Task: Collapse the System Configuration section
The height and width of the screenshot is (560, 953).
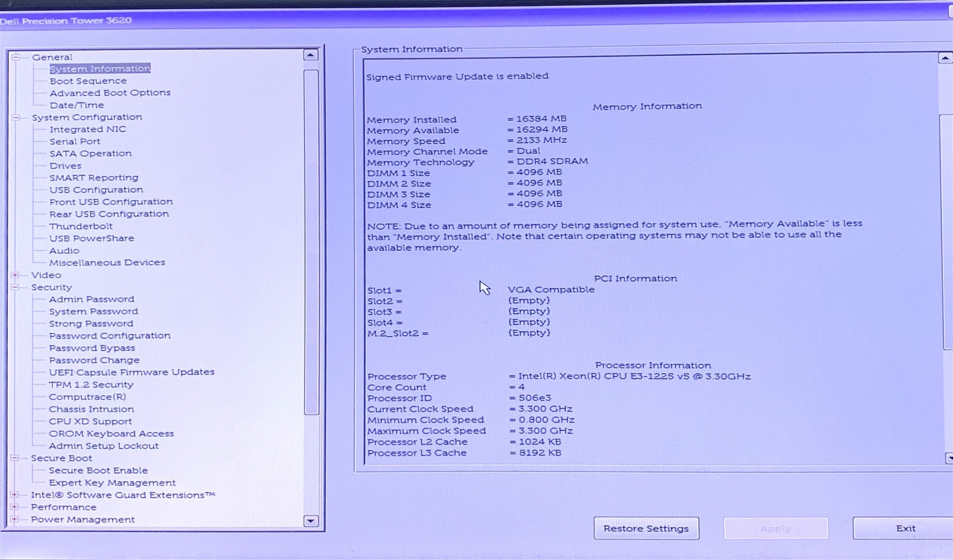Action: [x=16, y=117]
